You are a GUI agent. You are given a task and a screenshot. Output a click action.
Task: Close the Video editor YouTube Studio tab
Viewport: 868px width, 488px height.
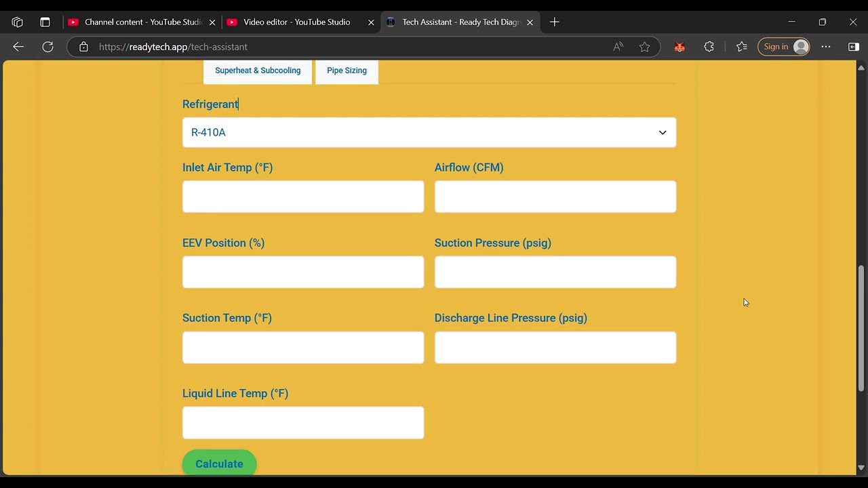click(x=371, y=22)
